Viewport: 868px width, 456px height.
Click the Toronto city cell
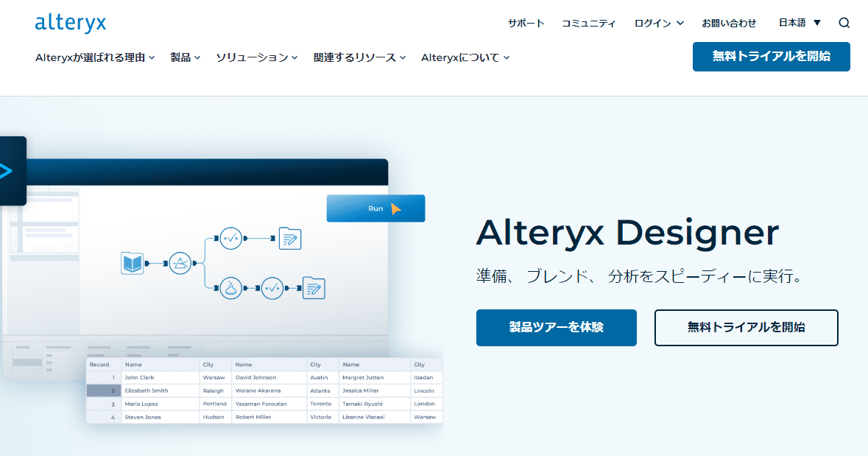pyautogui.click(x=322, y=404)
